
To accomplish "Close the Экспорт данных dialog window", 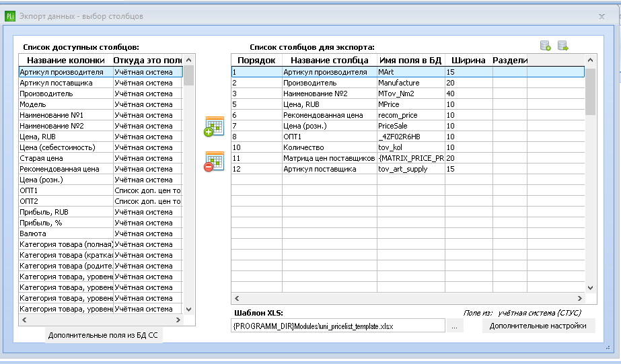I will click(x=601, y=16).
